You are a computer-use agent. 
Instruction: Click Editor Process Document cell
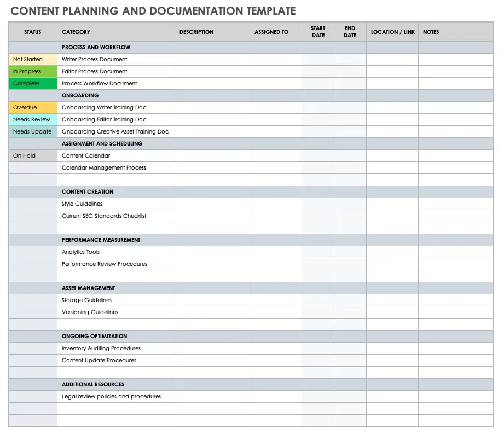(x=116, y=71)
